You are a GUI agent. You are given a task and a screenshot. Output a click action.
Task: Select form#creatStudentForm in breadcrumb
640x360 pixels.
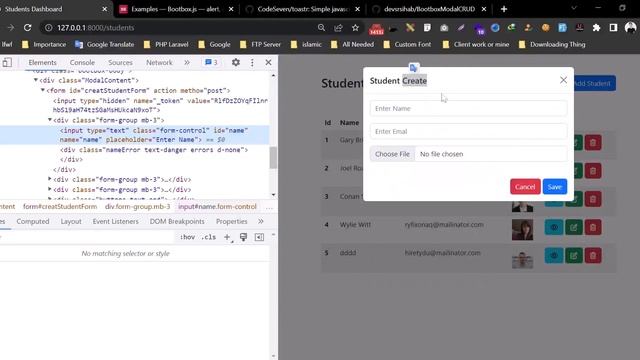pos(60,207)
